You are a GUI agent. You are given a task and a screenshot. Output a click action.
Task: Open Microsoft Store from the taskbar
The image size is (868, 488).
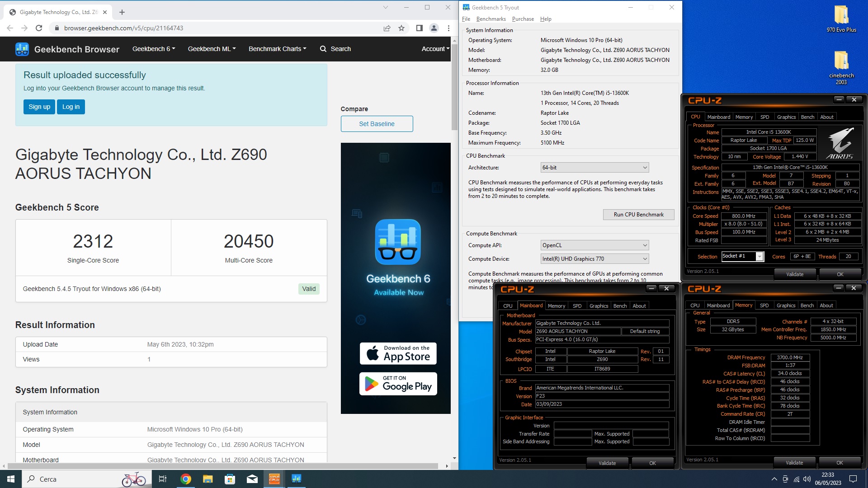(x=230, y=479)
